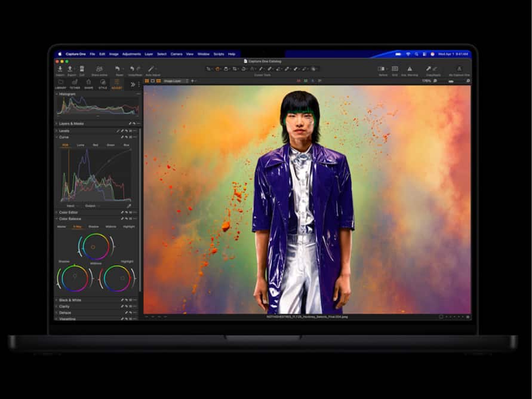Click the Auto Adjust wand icon
Screen dimensions: 532x399
click(150, 68)
